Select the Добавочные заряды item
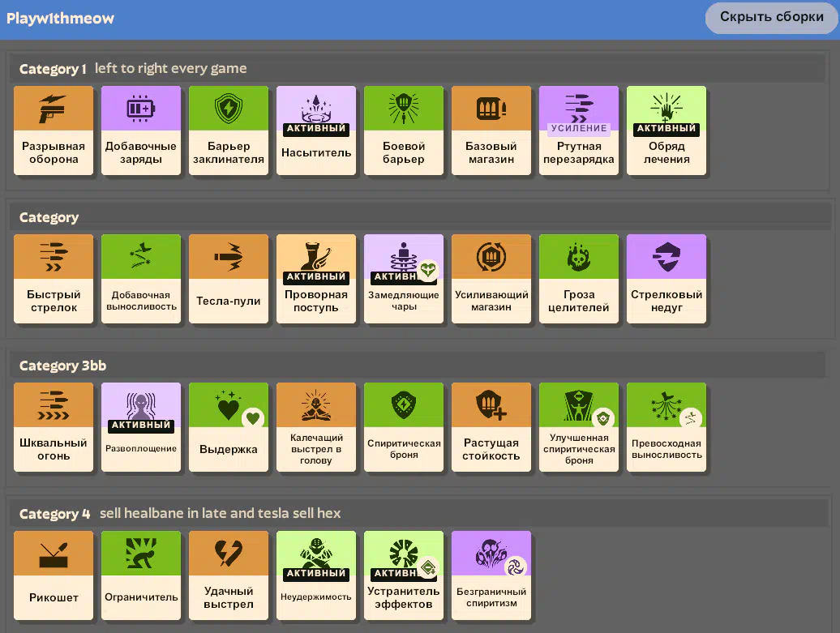Viewport: 840px width, 633px height. (x=141, y=130)
